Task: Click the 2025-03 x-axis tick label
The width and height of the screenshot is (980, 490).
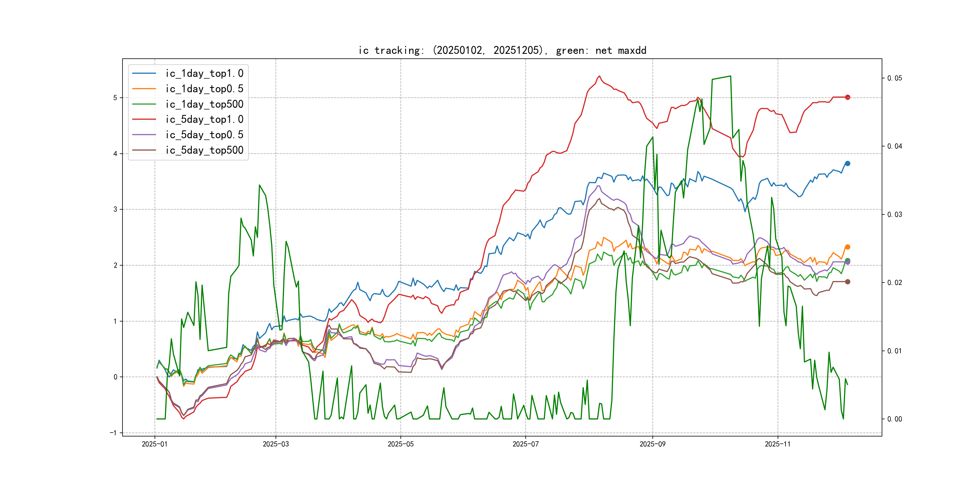Action: point(276,444)
